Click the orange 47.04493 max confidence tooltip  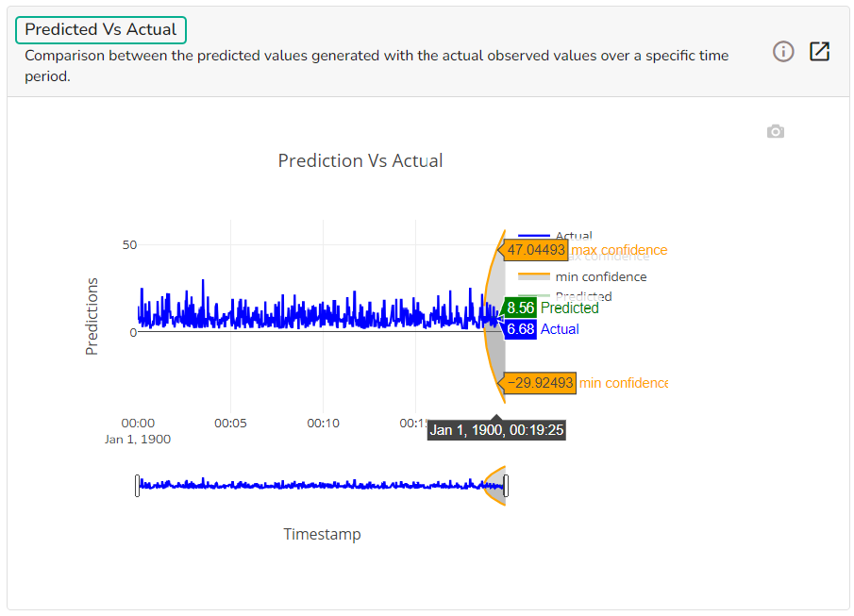534,250
